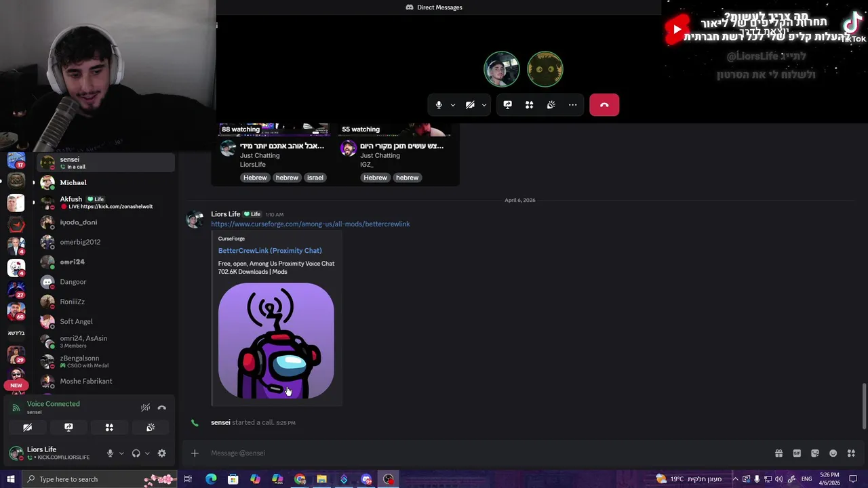Screen dimensions: 868x488
Task: Click into Message @sensei input field
Action: [488, 453]
